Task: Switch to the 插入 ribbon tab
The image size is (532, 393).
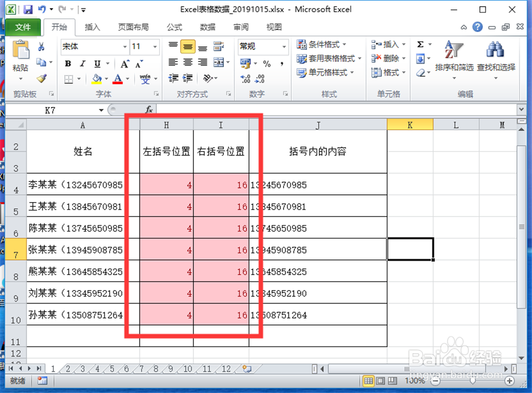Action: 92,27
